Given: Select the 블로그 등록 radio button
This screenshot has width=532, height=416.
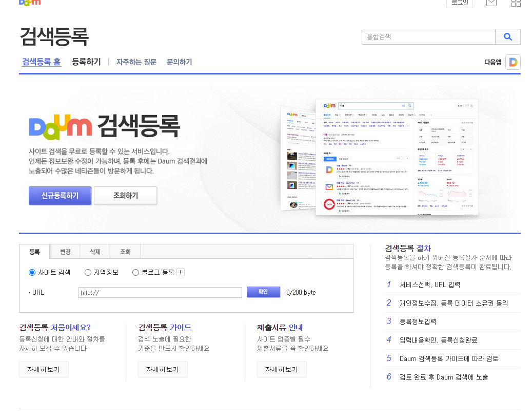Looking at the screenshot, I should 136,272.
